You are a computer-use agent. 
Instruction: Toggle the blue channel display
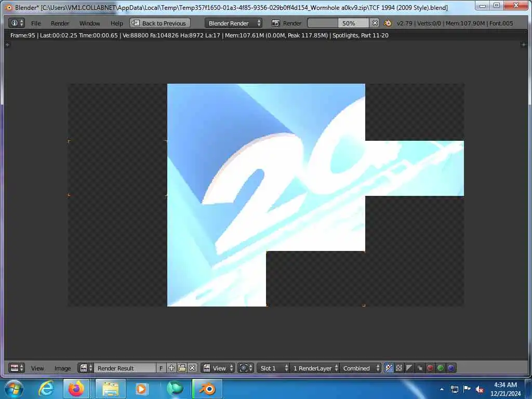click(x=451, y=368)
